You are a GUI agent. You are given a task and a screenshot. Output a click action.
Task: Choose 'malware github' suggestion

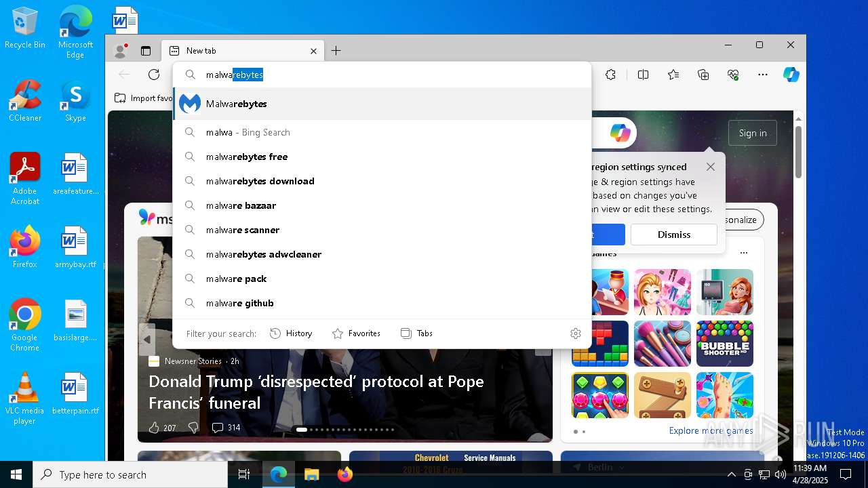coord(382,303)
